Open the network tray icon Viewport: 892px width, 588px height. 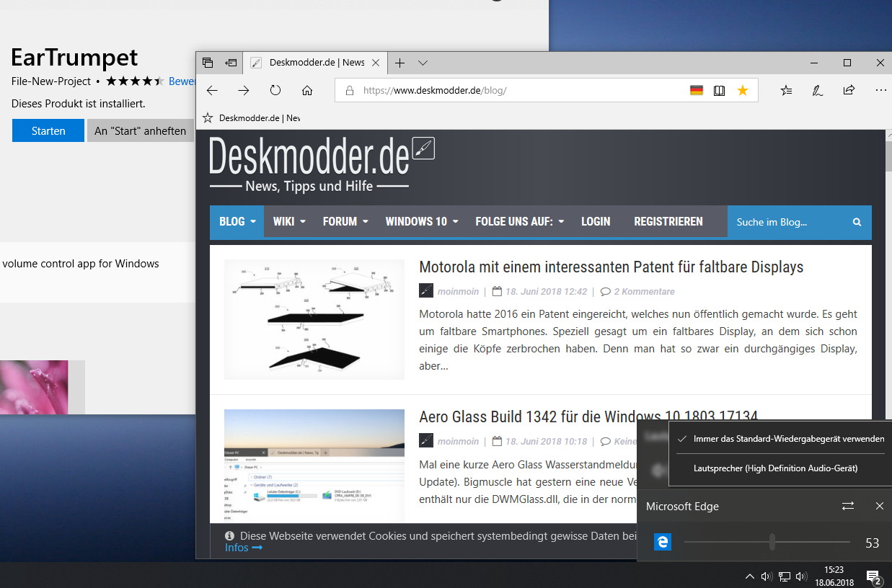coord(784,576)
